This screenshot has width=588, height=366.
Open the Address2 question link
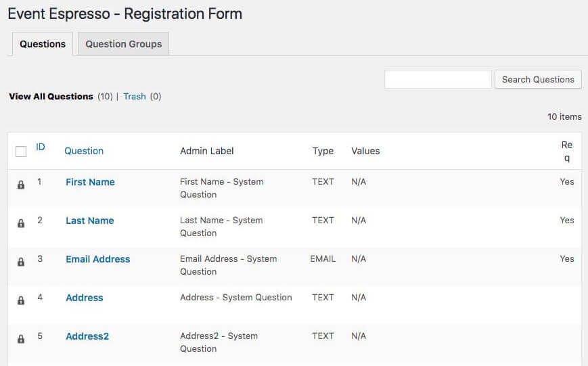point(87,336)
